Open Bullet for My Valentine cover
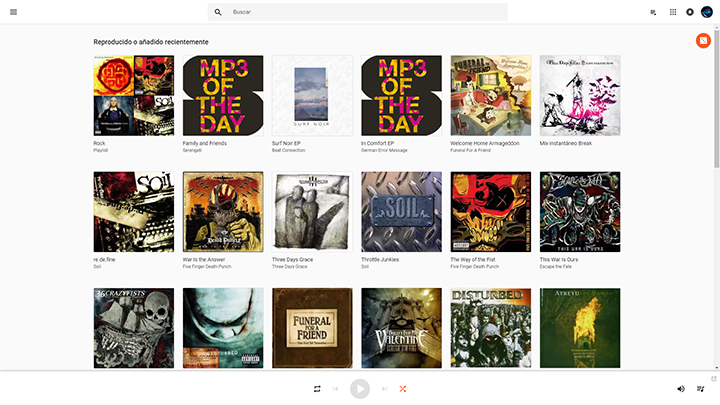Screen dimensions: 720x405 401,328
